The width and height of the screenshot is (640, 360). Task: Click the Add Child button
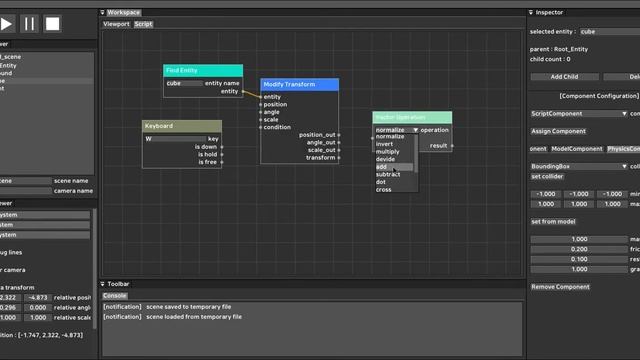[x=564, y=77]
